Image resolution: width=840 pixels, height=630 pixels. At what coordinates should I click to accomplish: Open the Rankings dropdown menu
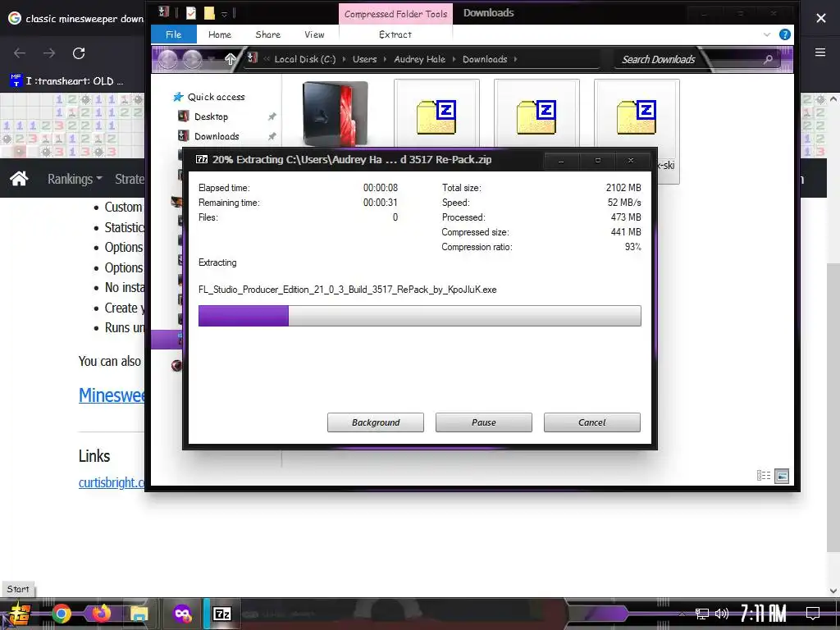tap(75, 179)
